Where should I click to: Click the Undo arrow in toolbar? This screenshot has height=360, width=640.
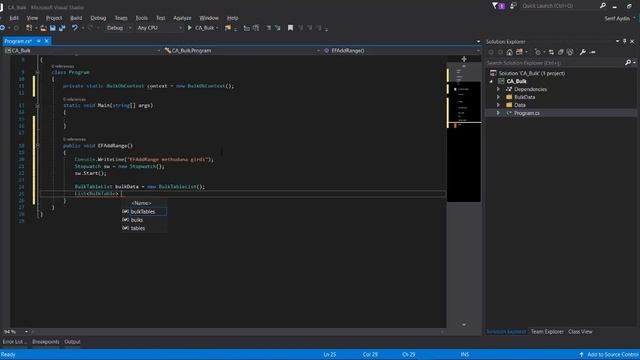pyautogui.click(x=74, y=28)
